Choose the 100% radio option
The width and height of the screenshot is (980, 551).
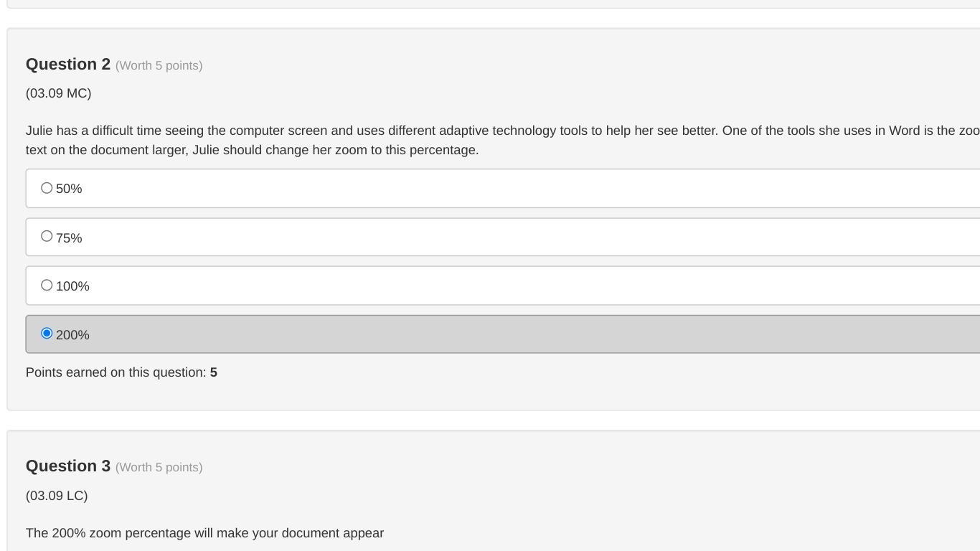pos(47,286)
